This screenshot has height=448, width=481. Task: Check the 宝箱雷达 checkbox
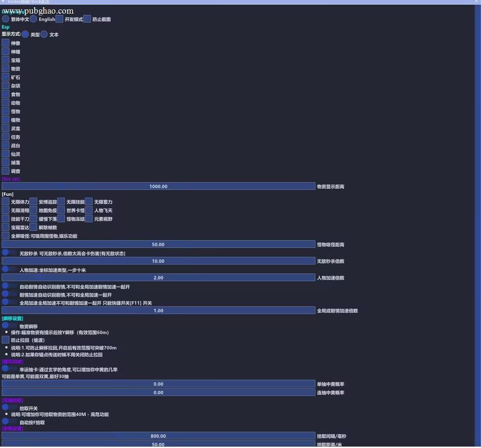(6, 227)
